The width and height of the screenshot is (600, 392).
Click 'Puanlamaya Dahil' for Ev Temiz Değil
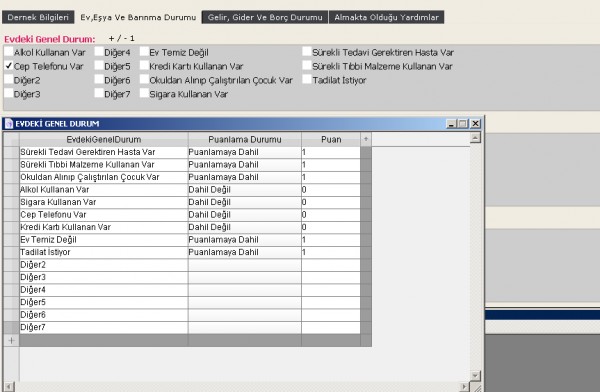click(245, 240)
